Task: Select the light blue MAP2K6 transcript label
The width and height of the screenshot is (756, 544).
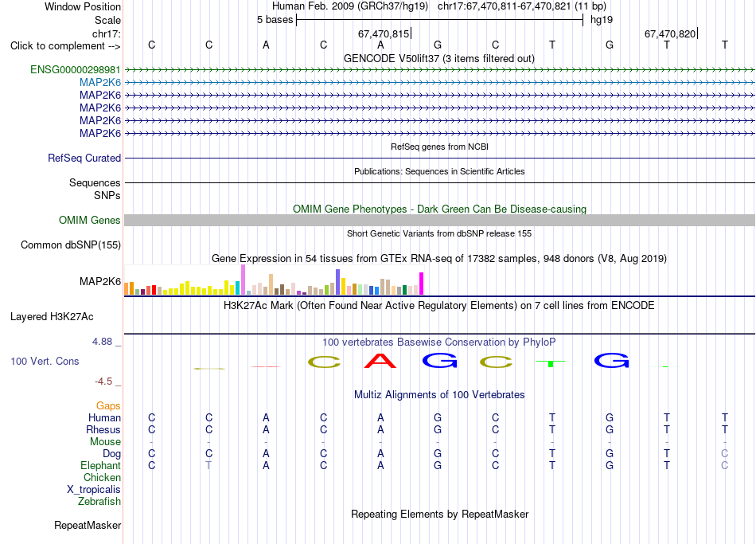Action: pos(100,83)
